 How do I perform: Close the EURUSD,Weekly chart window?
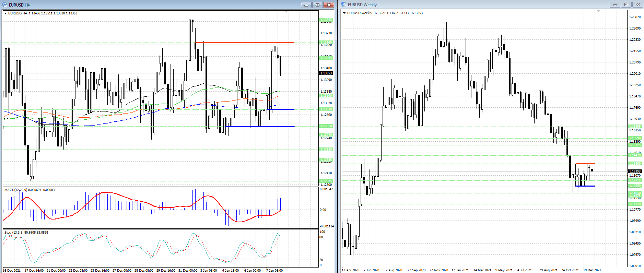pos(637,5)
